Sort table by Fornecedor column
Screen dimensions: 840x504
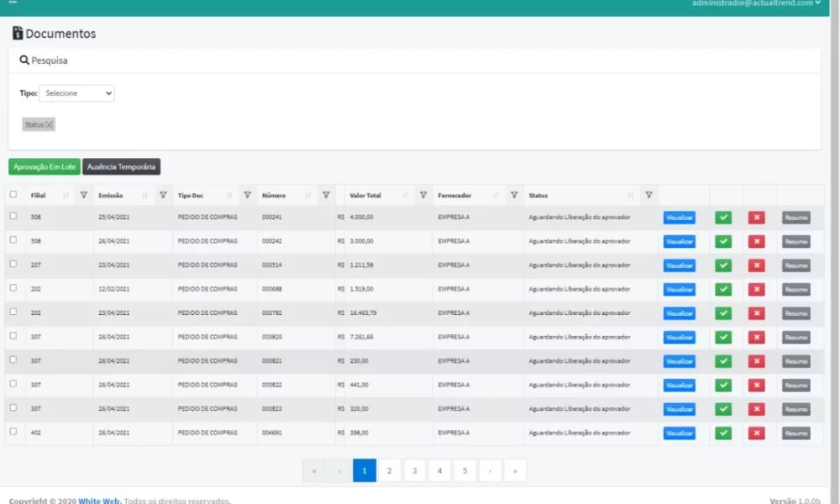[496, 196]
